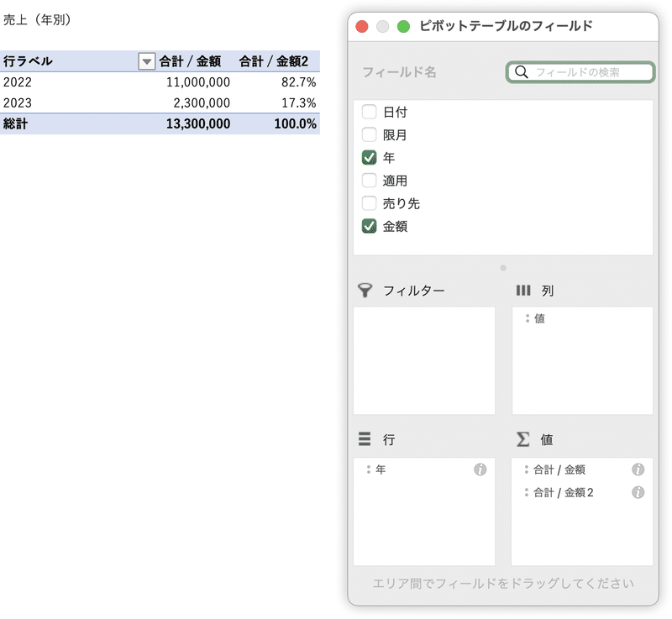The height and width of the screenshot is (619, 672).
Task: Open info for 合計 / 金額2 value field
Action: [x=638, y=492]
